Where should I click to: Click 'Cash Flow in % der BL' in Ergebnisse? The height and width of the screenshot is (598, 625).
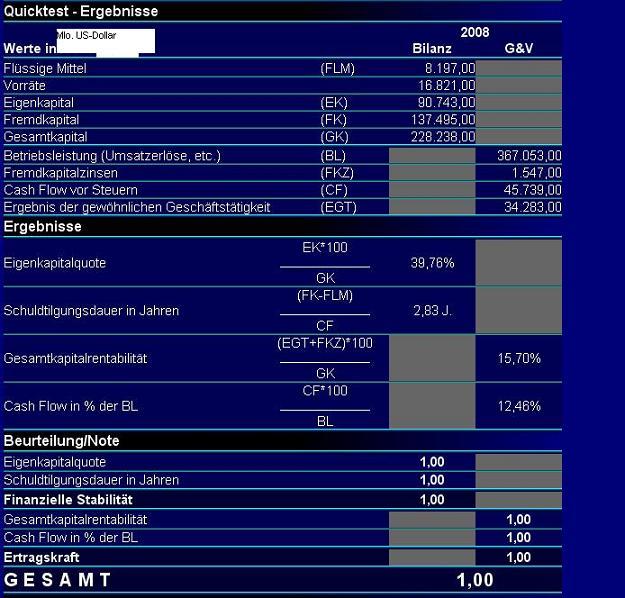71,406
